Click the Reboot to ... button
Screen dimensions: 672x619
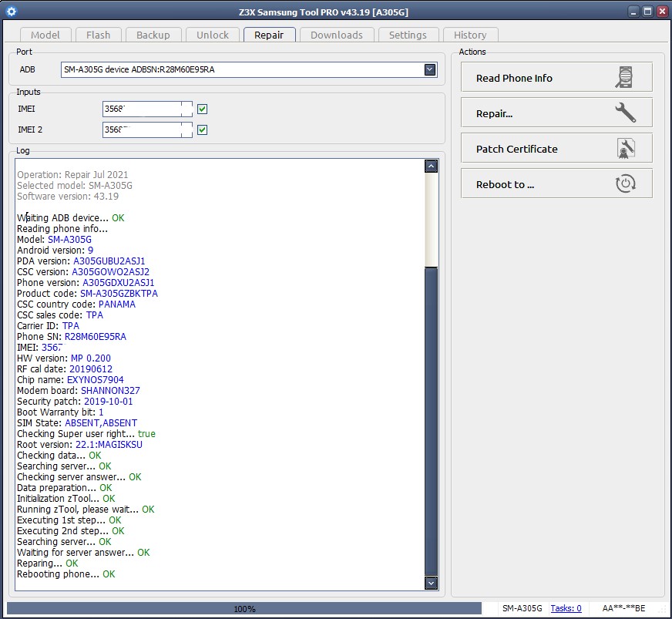[x=556, y=183]
